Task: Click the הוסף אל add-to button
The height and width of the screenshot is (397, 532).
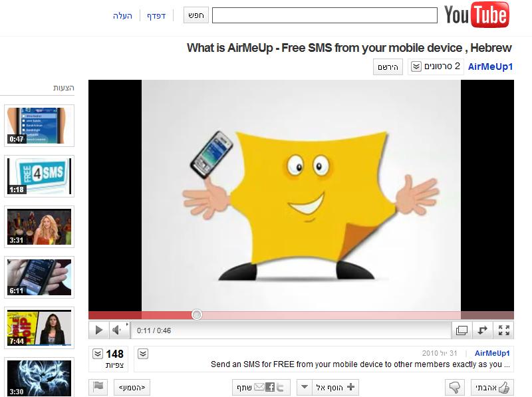Action: (x=335, y=387)
